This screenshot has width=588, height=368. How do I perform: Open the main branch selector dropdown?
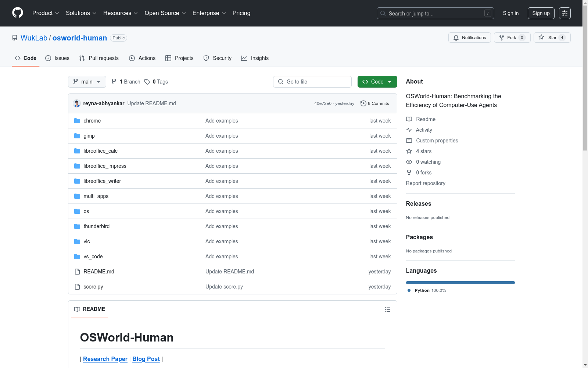pyautogui.click(x=87, y=82)
